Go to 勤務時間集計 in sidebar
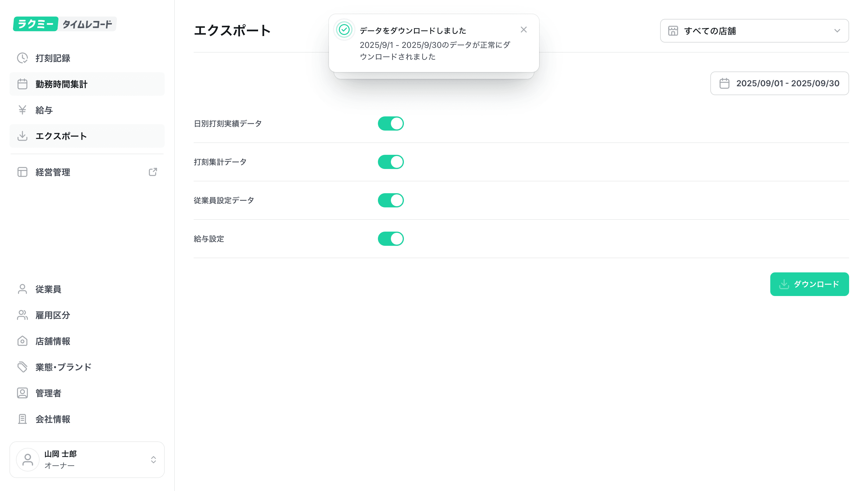This screenshot has height=491, width=868. pos(61,84)
